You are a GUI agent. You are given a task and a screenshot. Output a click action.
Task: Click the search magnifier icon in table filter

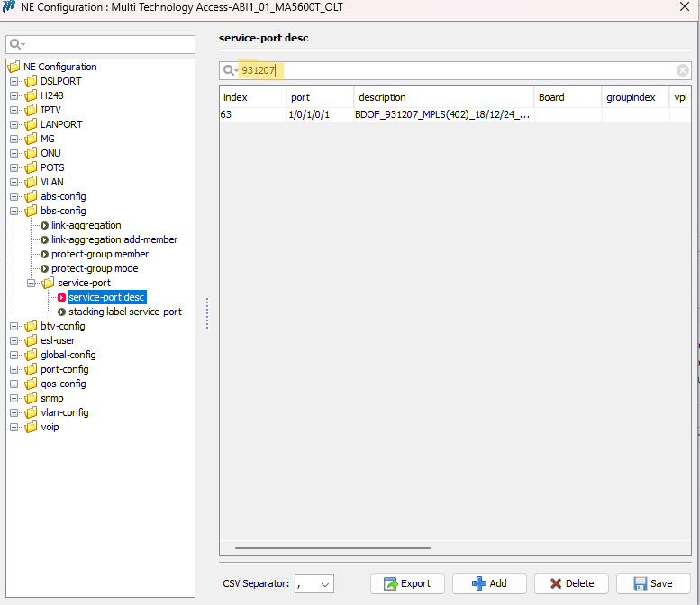tap(230, 70)
